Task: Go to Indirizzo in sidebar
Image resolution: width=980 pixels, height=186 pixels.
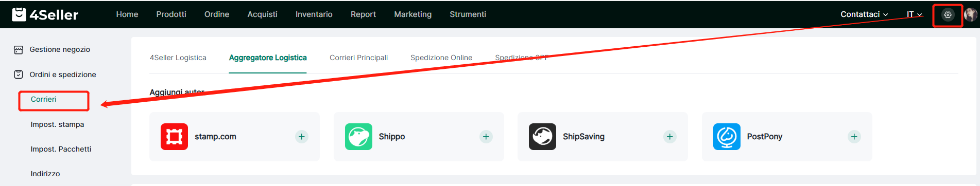Action: click(45, 174)
